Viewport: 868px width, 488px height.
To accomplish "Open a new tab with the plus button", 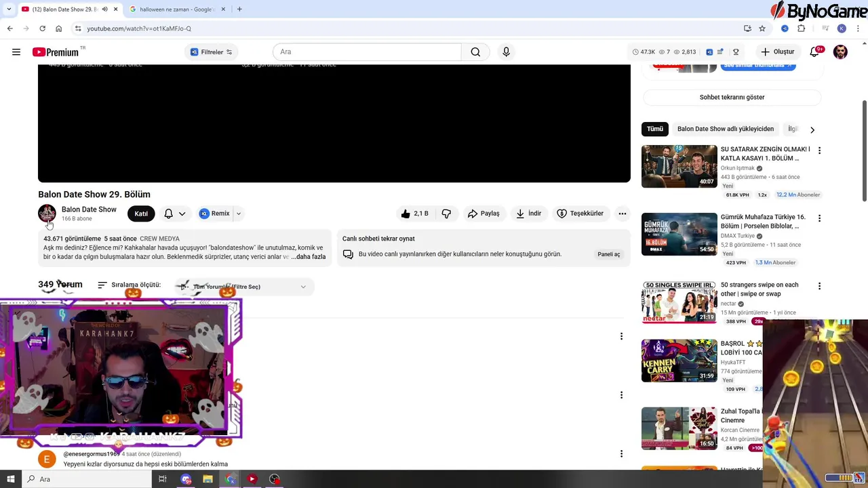I will (239, 9).
